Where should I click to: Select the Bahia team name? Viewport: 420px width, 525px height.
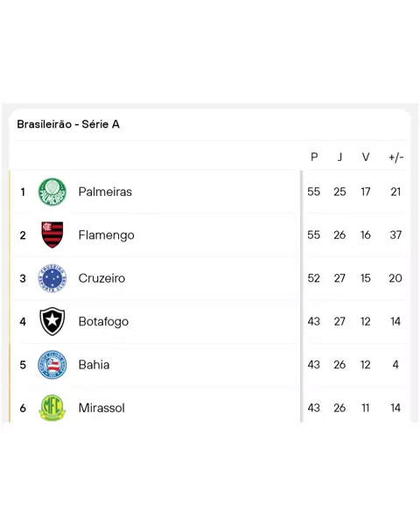click(94, 365)
